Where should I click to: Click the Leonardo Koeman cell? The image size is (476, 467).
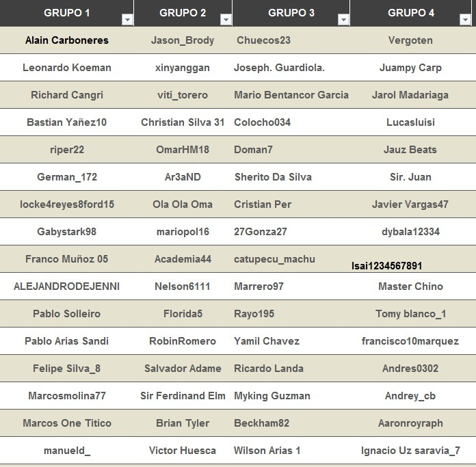pyautogui.click(x=67, y=68)
